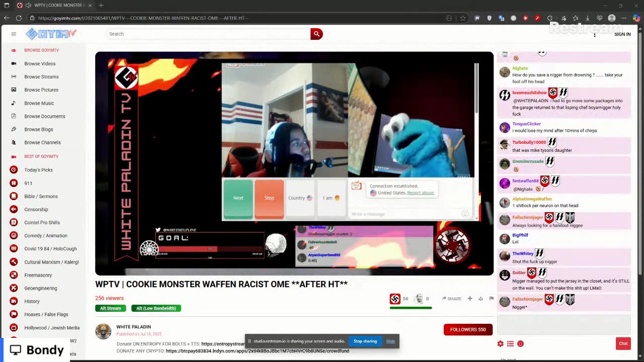Click the BEST OF GOYIMTV section header
The image size is (644, 362).
[41, 156]
